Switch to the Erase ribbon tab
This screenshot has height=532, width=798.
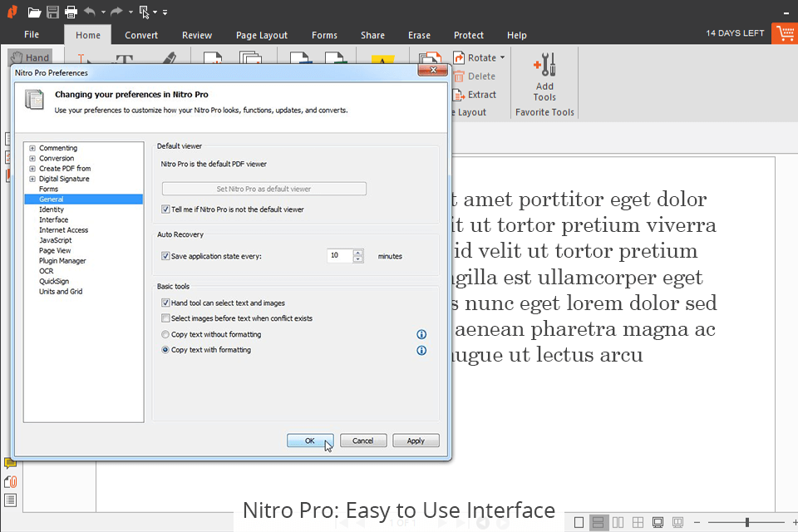(419, 35)
